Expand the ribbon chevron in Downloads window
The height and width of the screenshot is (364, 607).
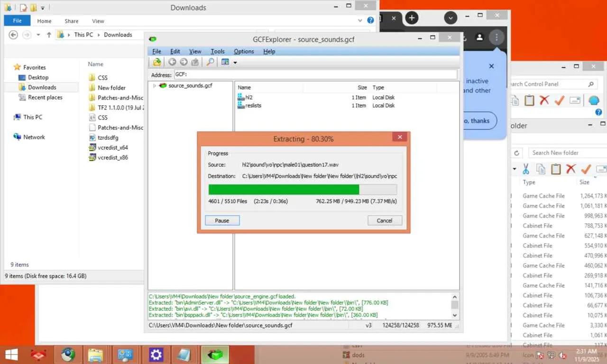[x=360, y=21]
